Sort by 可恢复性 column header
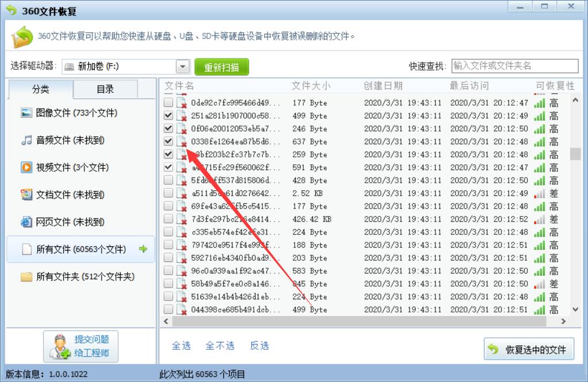Viewport: 588px width, 382px height. (x=555, y=86)
